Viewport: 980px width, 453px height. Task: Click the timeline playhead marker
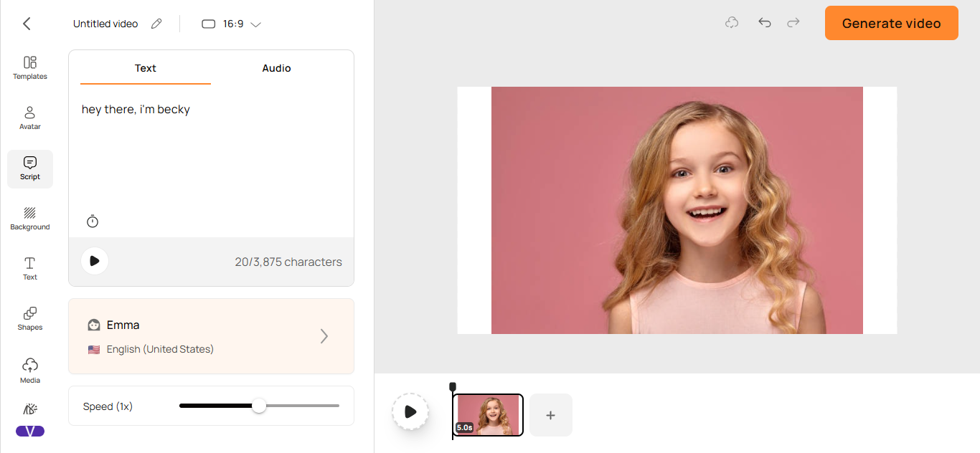453,388
